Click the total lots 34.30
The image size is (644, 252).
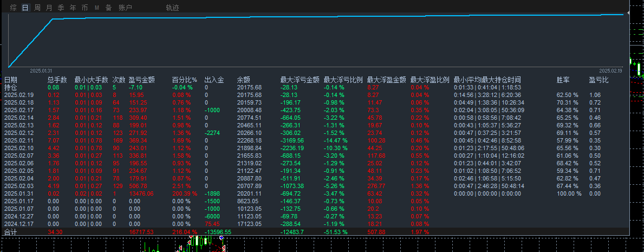[x=54, y=232]
